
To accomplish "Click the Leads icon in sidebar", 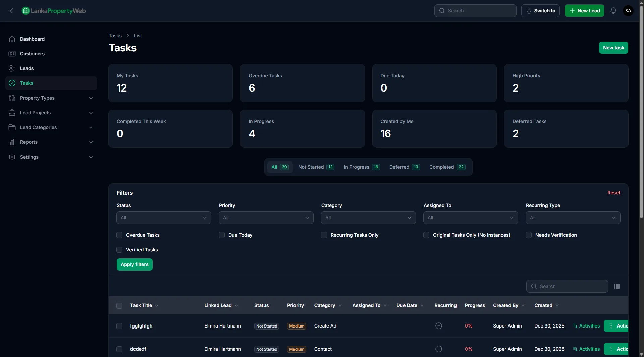I will (12, 68).
